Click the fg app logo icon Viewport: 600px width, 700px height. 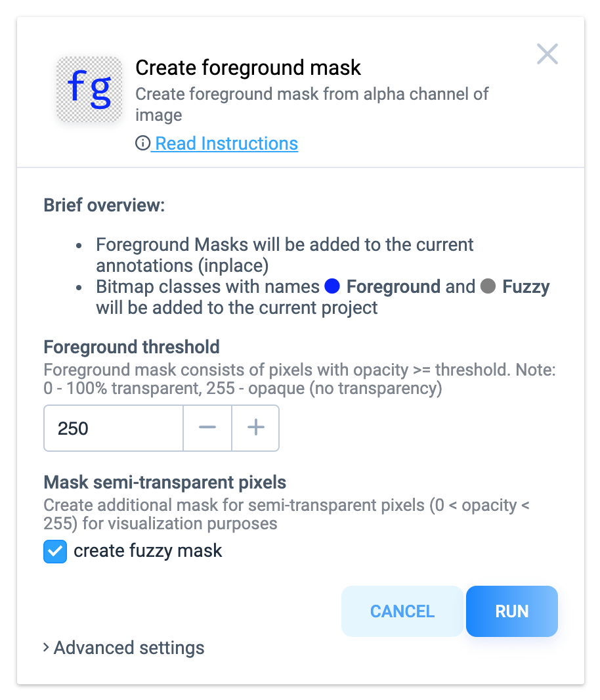(89, 89)
